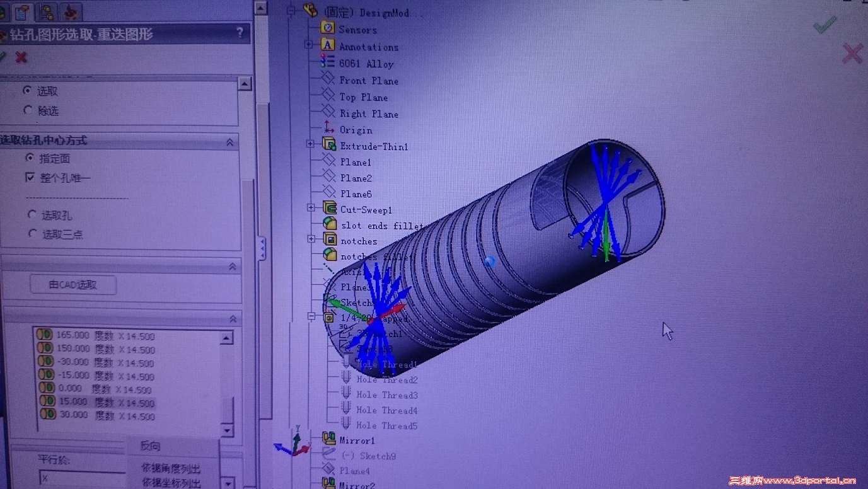
Task: Cancel with the red X in property panel
Action: tap(21, 57)
